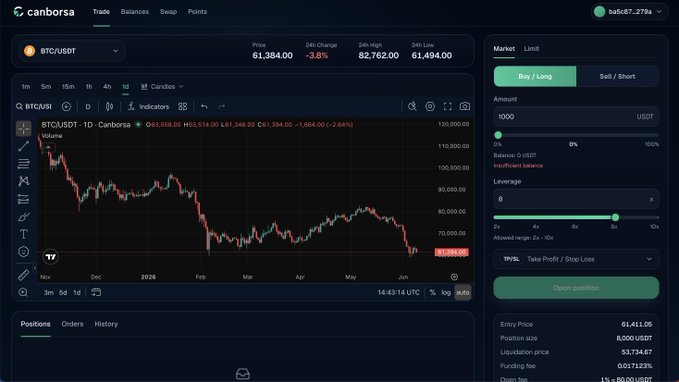
Task: Click the amount percentage slider handle
Action: click(498, 135)
